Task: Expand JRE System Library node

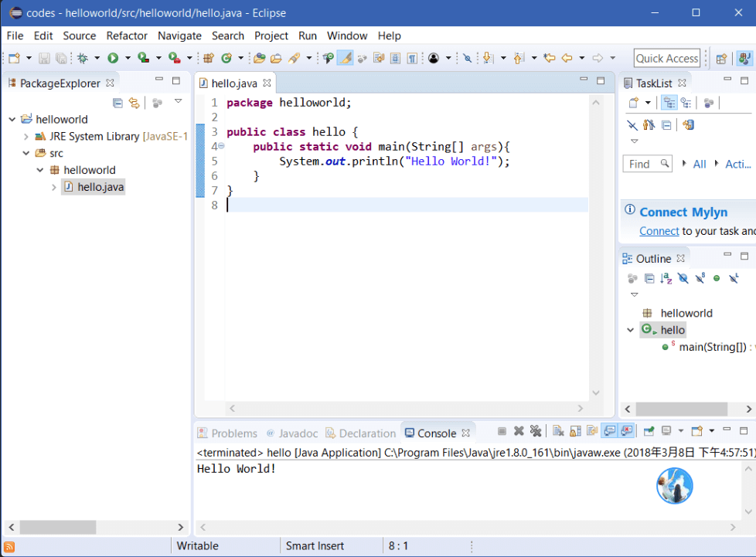Action: (26, 137)
